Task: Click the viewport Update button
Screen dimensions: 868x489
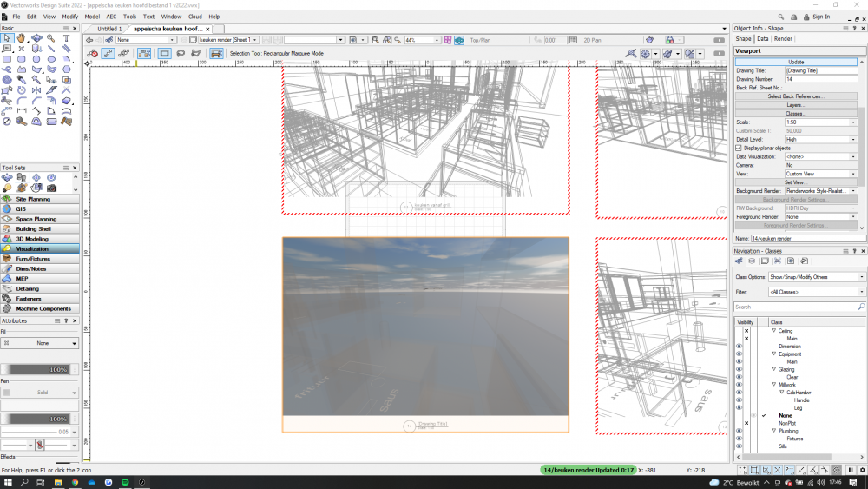Action: click(x=796, y=62)
